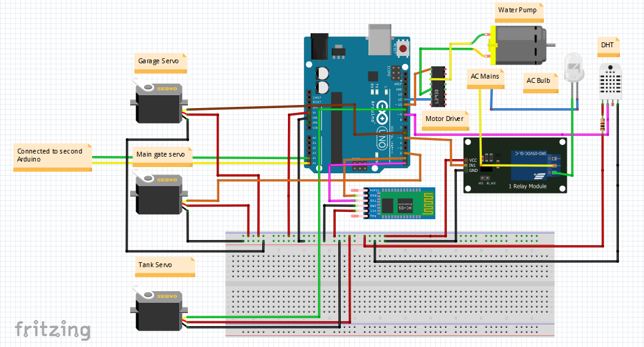Select the resistor below the DHT sensor
This screenshot has width=644, height=347.
(602, 125)
